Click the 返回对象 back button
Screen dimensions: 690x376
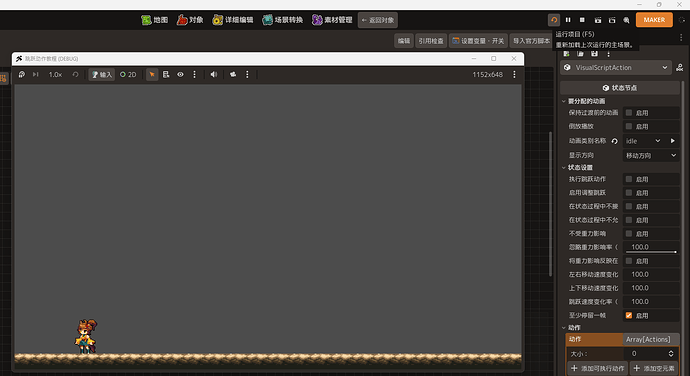378,20
